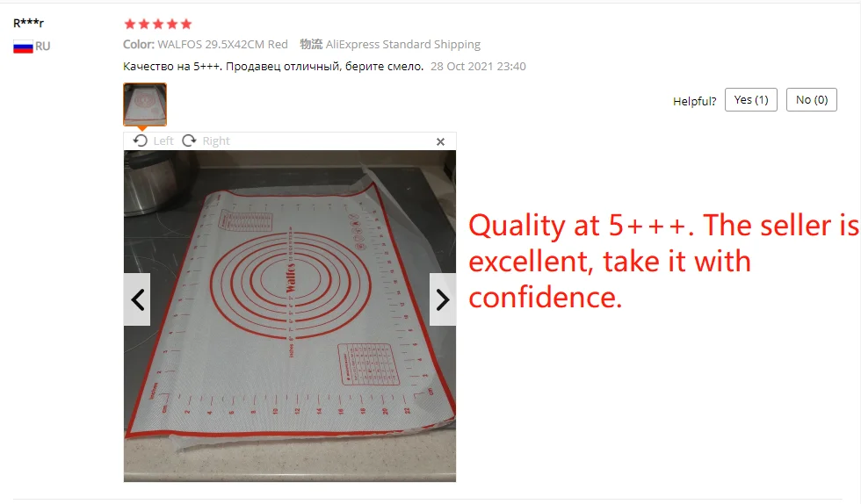The width and height of the screenshot is (861, 504).
Task: Mark review as helpful with Yes (1)
Action: coord(750,100)
